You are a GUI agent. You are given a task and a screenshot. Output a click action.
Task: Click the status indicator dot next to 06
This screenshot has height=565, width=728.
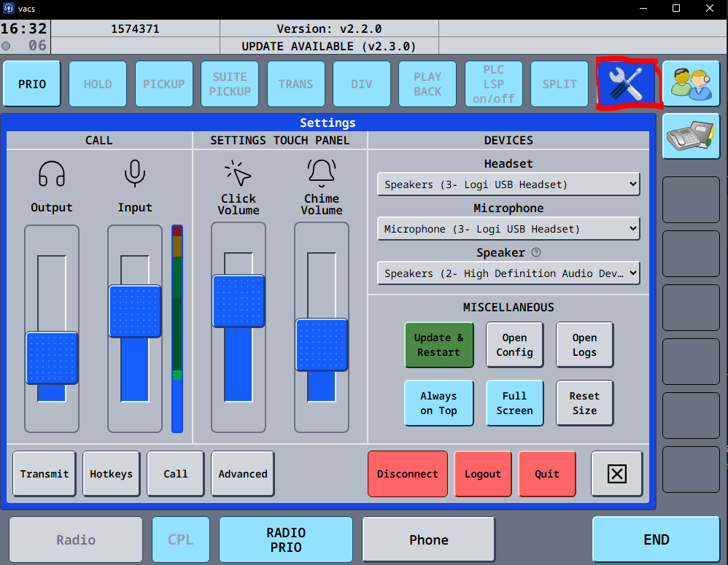[x=6, y=46]
